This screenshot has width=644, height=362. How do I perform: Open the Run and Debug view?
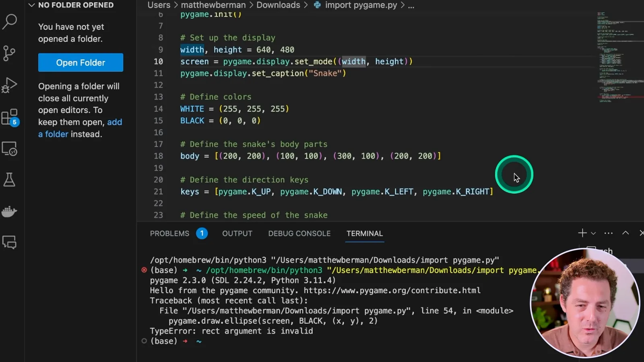click(x=10, y=85)
